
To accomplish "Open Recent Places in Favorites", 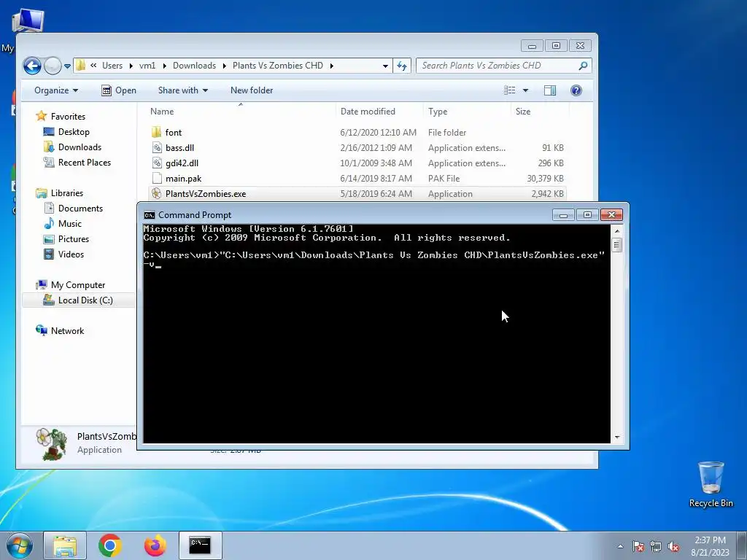I will 85,163.
